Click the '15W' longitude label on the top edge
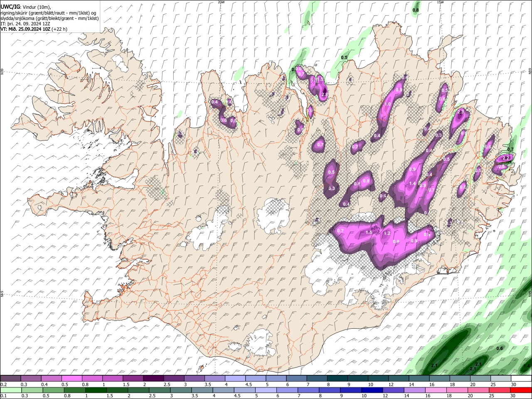The width and height of the screenshot is (532, 399). (440, 2)
